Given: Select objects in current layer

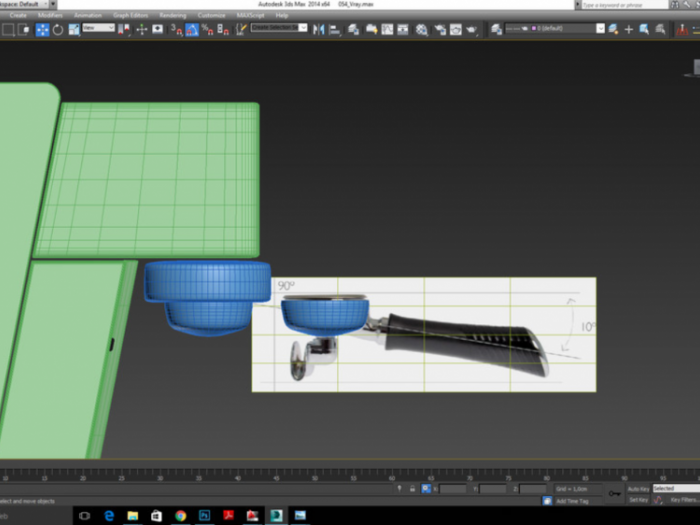Looking at the screenshot, I should 644,29.
